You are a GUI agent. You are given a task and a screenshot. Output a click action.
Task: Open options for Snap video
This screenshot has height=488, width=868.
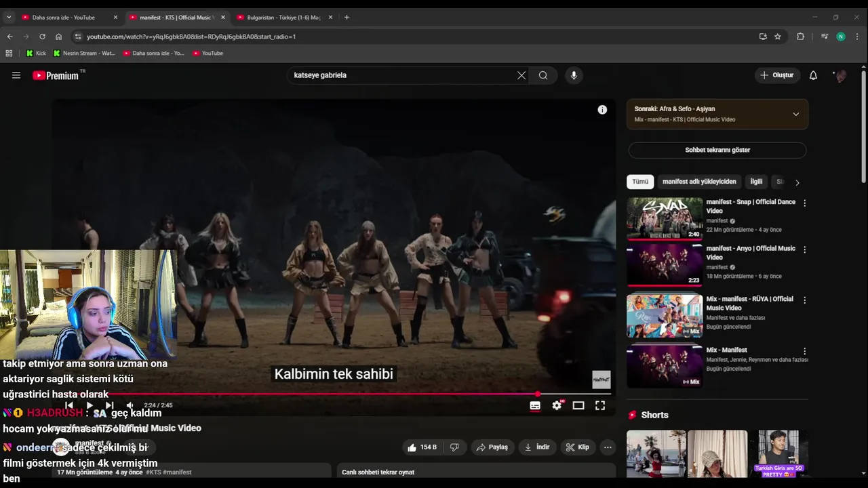point(805,203)
